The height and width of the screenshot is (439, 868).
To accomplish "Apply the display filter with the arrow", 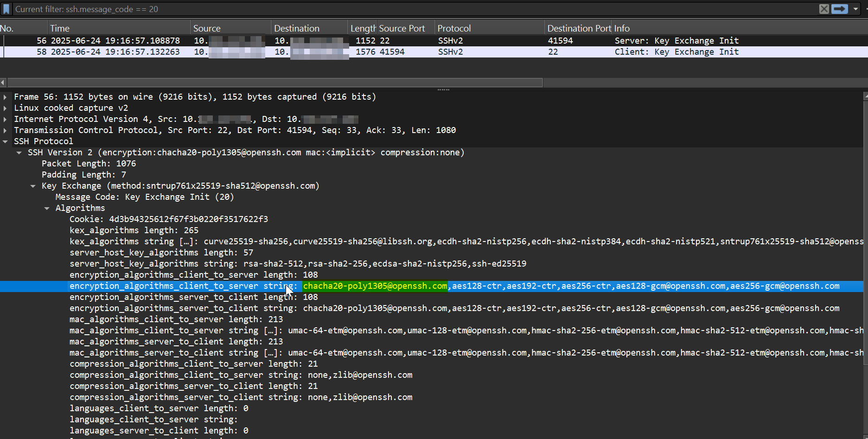I will click(x=840, y=9).
